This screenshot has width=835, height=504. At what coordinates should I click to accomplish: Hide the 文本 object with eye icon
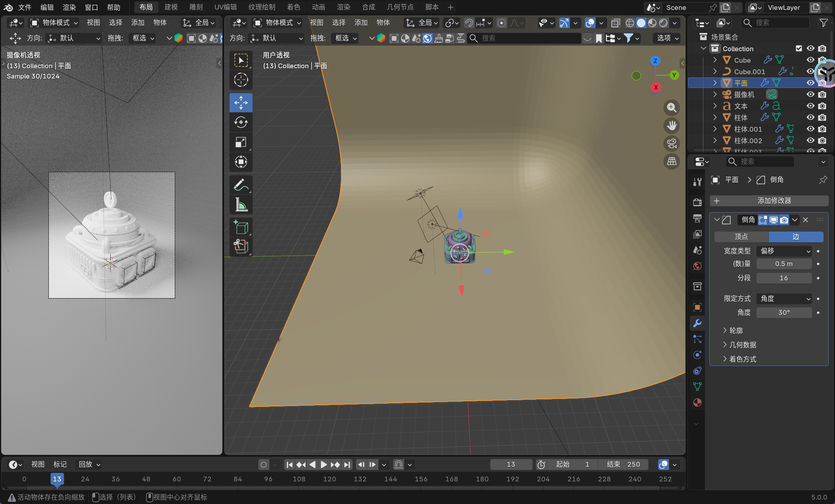coord(810,106)
